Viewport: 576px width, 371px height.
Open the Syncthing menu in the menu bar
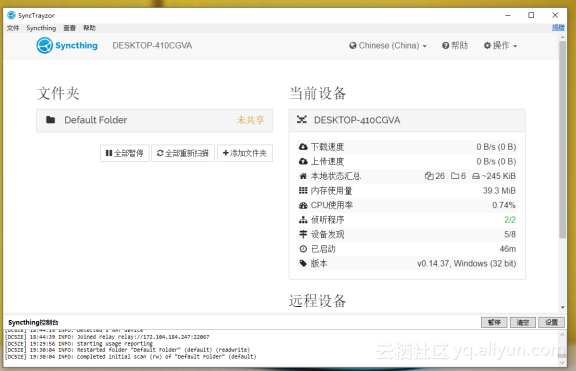(41, 28)
